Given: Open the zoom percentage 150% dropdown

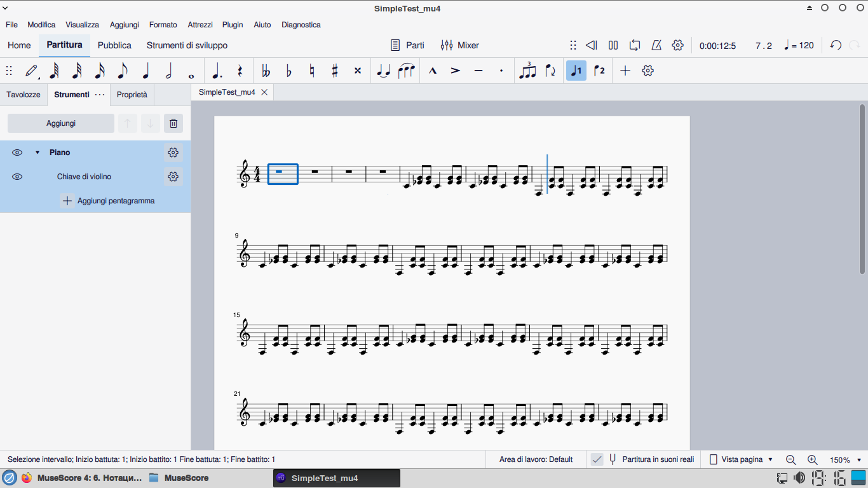Looking at the screenshot, I should pos(846,459).
